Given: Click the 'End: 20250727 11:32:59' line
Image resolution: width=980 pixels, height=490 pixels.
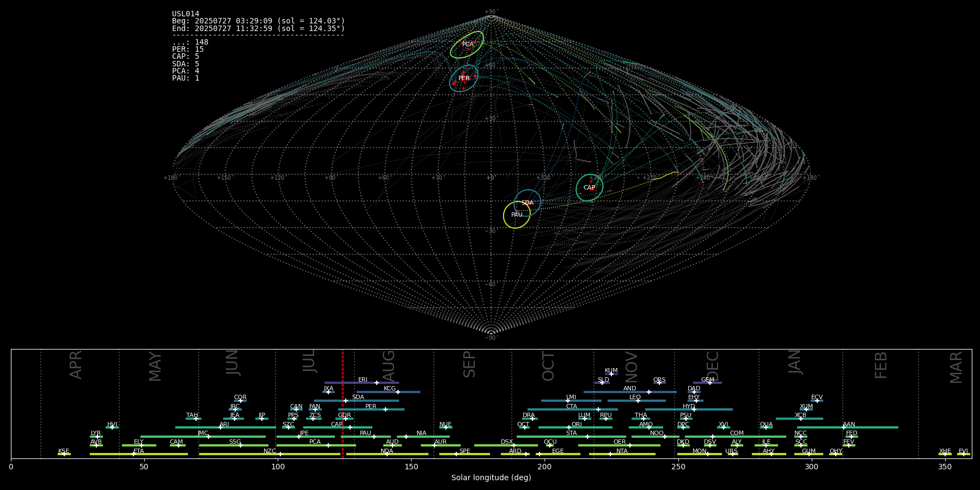Looking at the screenshot, I should pos(259,28).
